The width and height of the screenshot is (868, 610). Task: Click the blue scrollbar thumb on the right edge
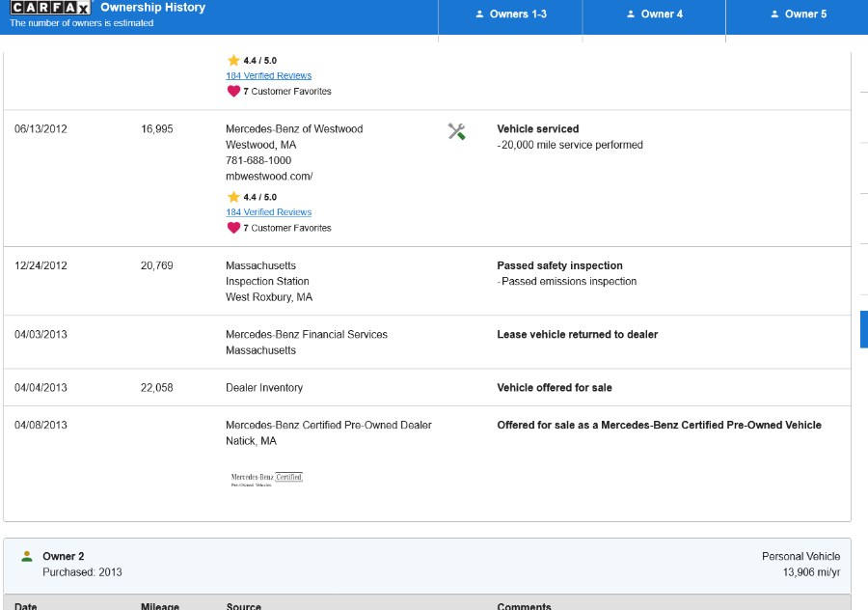pyautogui.click(x=863, y=329)
